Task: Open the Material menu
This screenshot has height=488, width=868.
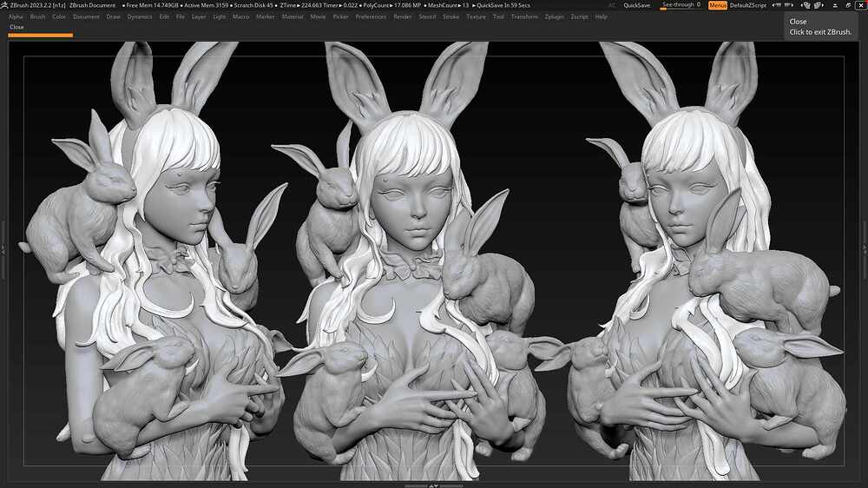Action: (293, 16)
